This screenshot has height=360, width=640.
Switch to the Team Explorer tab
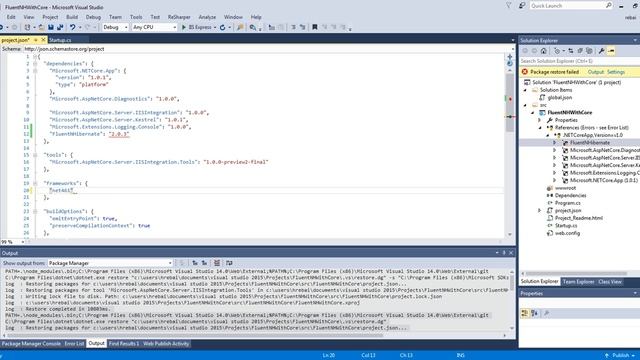[x=578, y=282]
